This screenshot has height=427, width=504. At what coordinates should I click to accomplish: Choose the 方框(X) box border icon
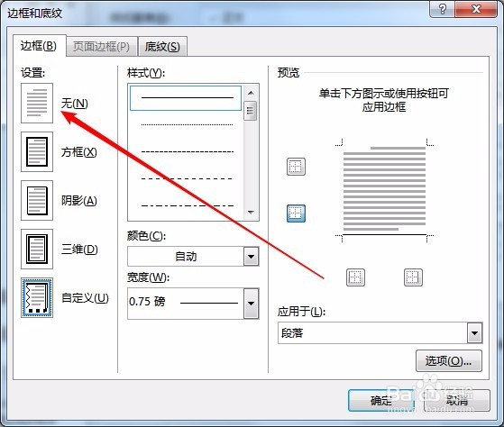coord(37,152)
